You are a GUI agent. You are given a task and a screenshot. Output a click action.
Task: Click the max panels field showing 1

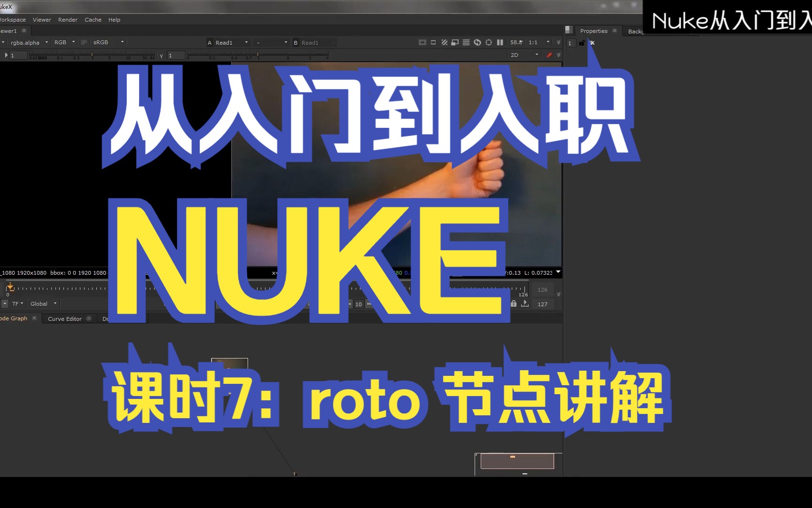[x=570, y=43]
